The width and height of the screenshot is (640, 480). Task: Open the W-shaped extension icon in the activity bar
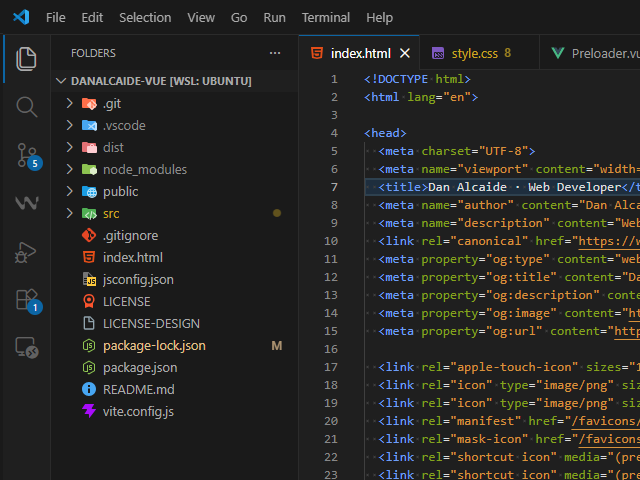27,203
